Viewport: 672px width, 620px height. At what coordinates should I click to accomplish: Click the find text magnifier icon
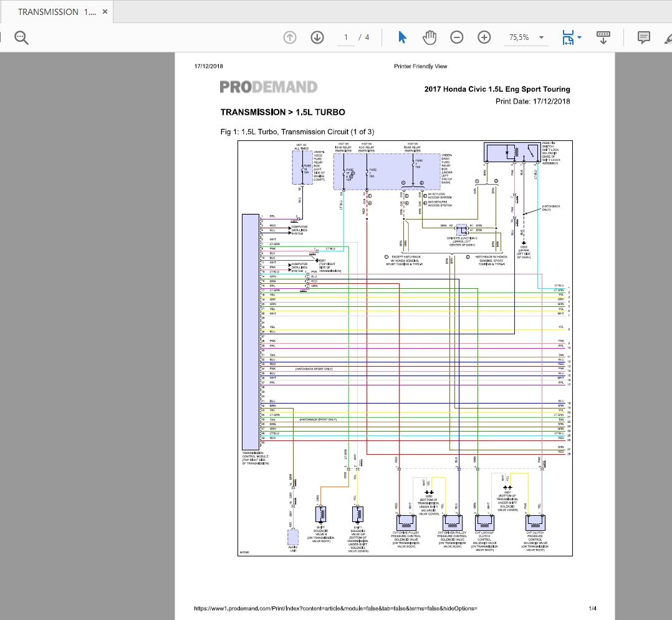(x=21, y=37)
